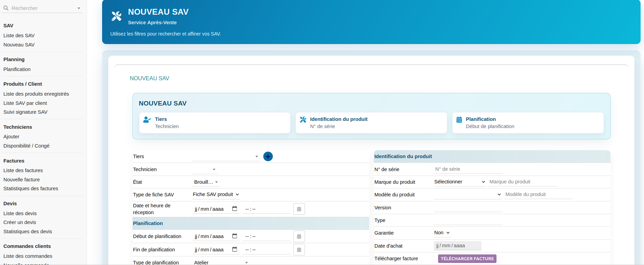Open Liste des SAV in sidebar
This screenshot has height=265, width=644.
pos(19,36)
